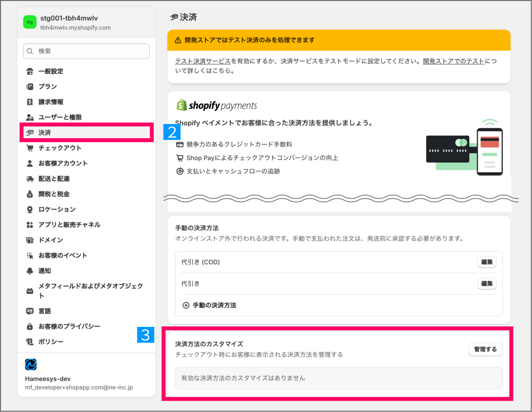Click 編集 button for 代引き (COD)

tap(487, 262)
